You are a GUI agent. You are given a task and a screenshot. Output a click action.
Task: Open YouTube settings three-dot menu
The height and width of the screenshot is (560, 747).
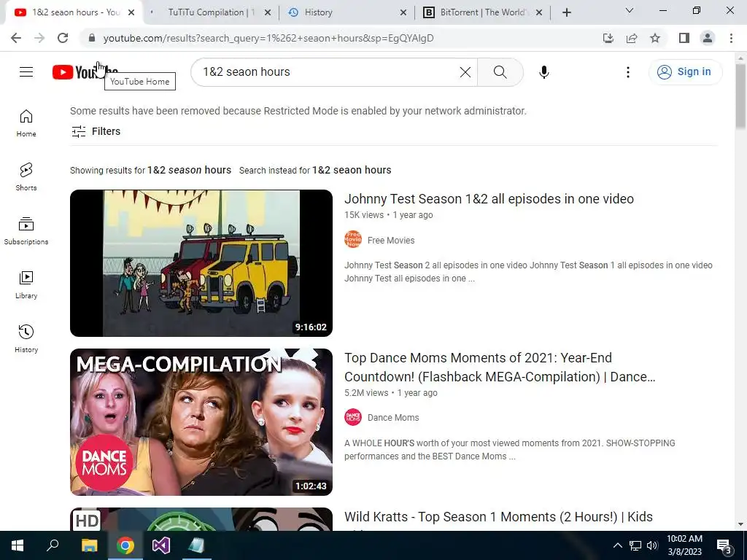(x=628, y=72)
